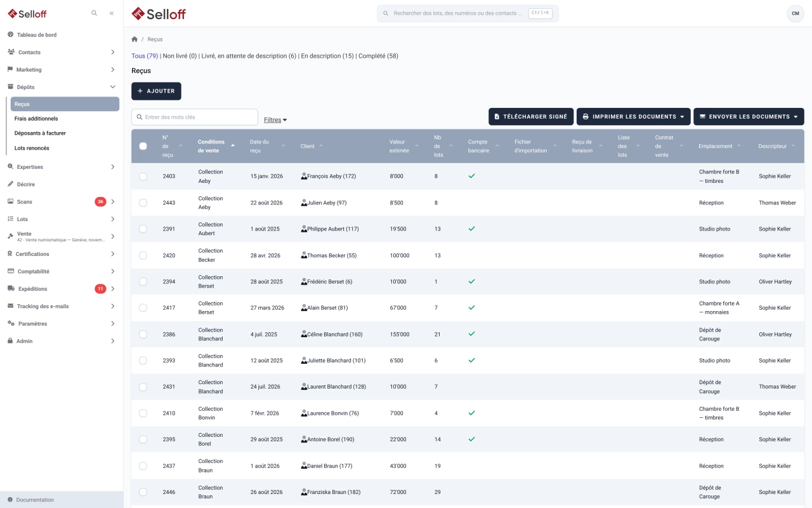
Task: Click the sidebar search magnifier icon
Action: [x=95, y=13]
